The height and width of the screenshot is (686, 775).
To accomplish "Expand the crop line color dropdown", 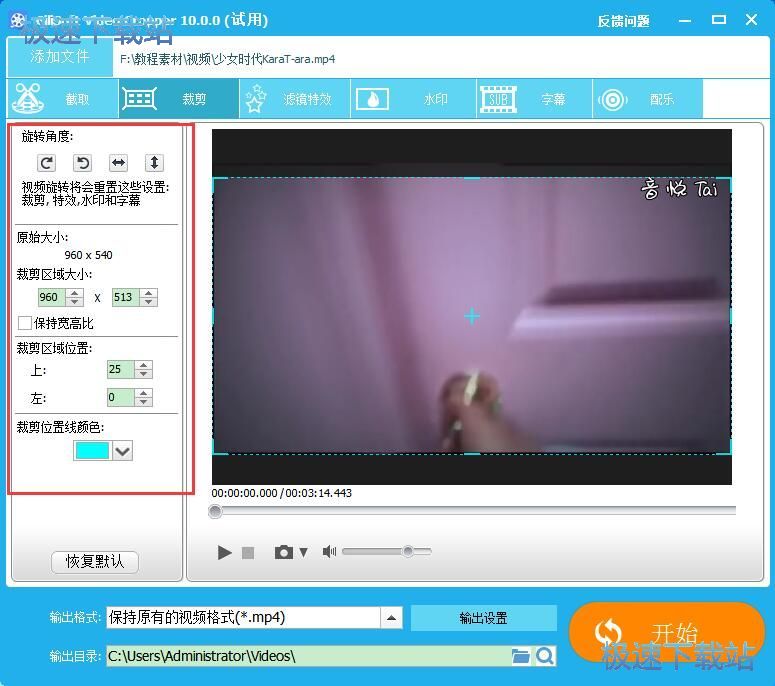I will coord(123,451).
